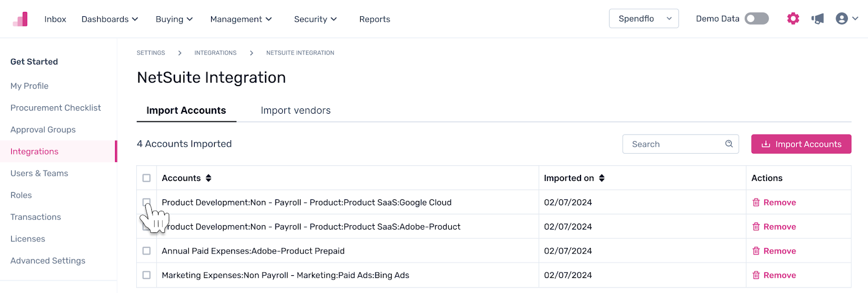
Task: Check the select-all accounts header checkbox
Action: tap(146, 178)
